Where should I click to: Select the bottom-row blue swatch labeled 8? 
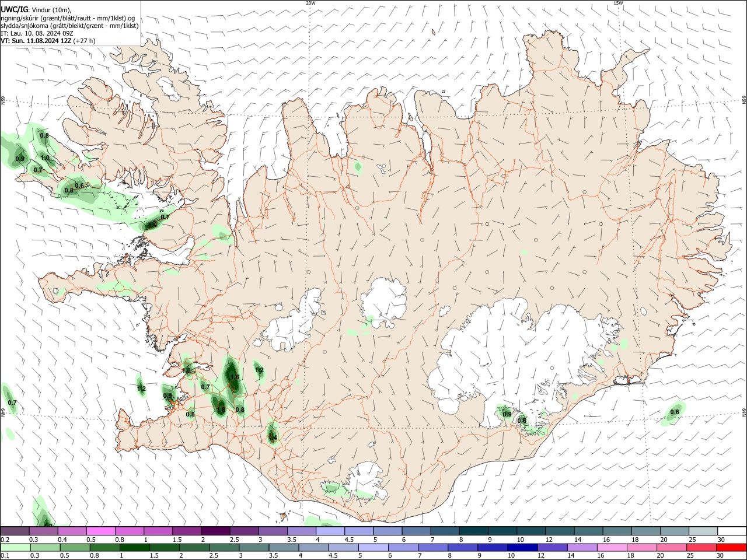point(464,547)
